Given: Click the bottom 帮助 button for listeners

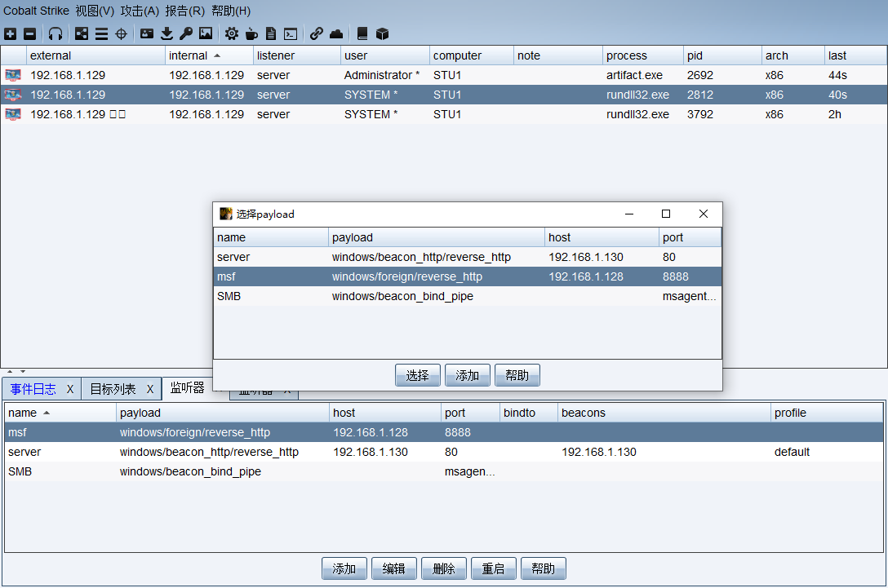Looking at the screenshot, I should pos(543,568).
